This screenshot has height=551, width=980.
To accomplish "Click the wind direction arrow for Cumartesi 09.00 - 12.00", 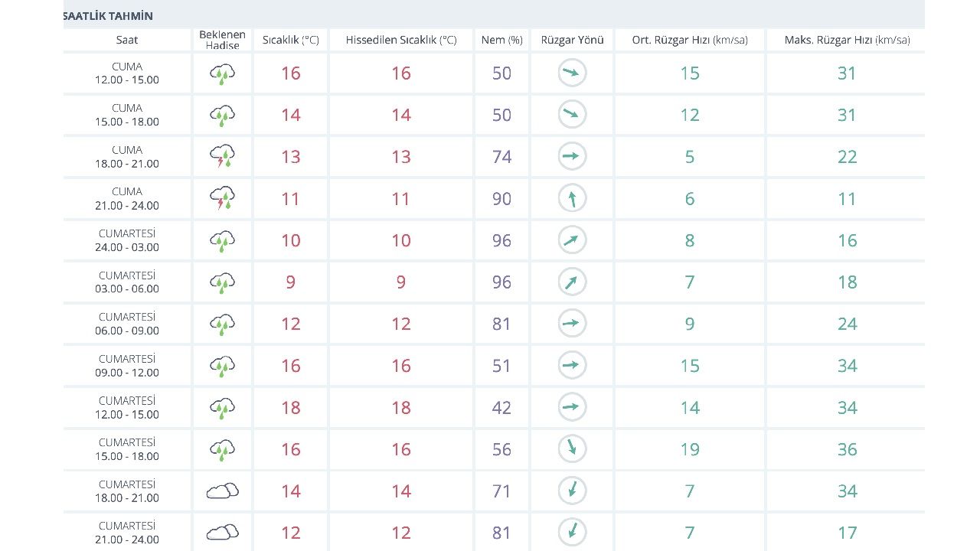I will (572, 366).
